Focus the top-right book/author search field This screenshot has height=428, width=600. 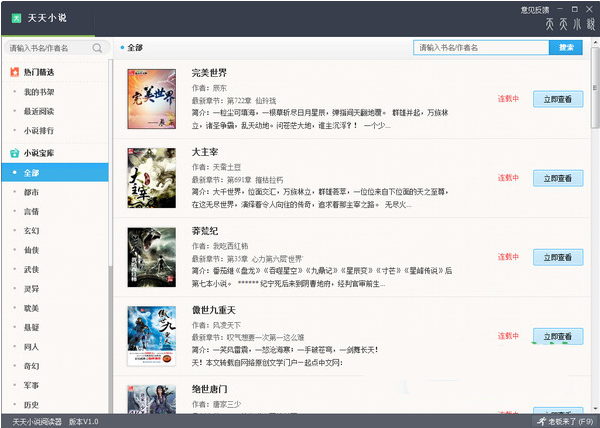pyautogui.click(x=481, y=47)
